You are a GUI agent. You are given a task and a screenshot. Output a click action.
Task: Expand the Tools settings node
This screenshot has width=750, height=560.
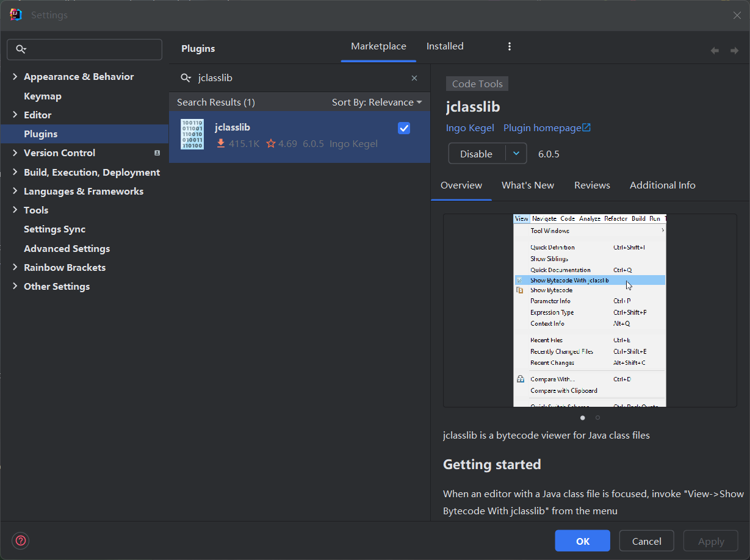pyautogui.click(x=15, y=210)
